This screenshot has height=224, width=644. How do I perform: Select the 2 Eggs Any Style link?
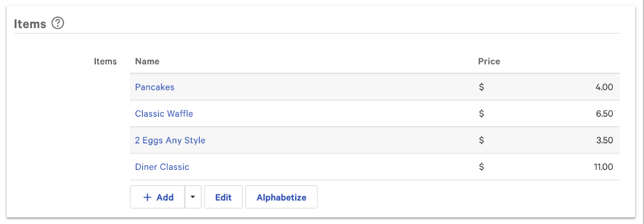(x=170, y=140)
